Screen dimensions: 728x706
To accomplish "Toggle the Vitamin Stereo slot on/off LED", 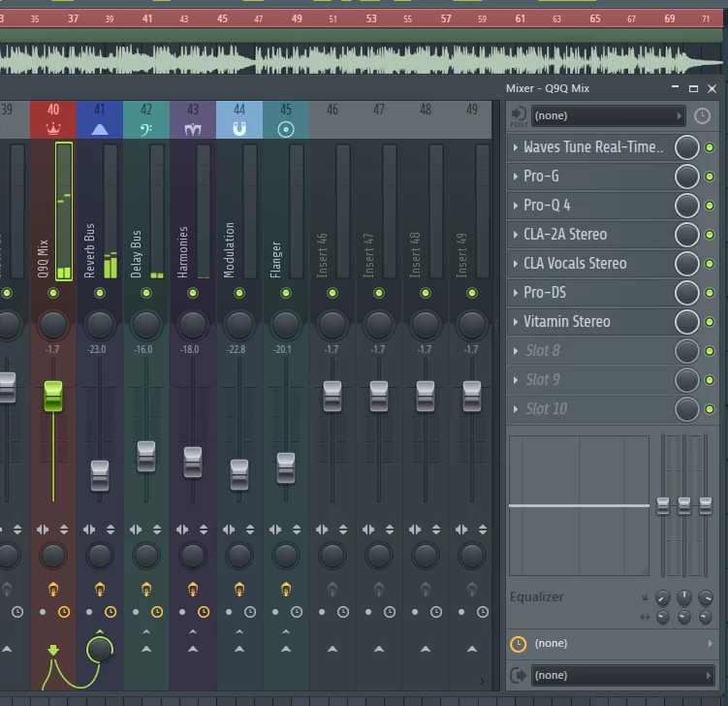I will click(710, 322).
